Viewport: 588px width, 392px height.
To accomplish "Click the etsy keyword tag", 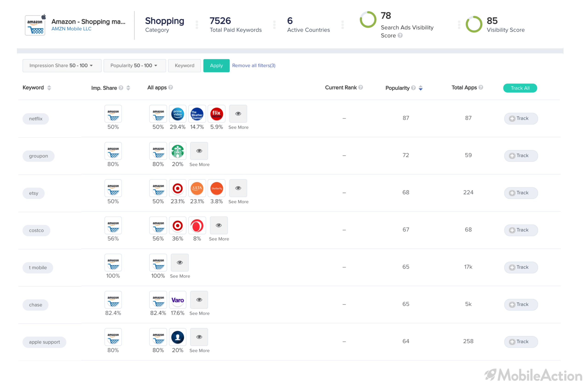I will tap(34, 193).
